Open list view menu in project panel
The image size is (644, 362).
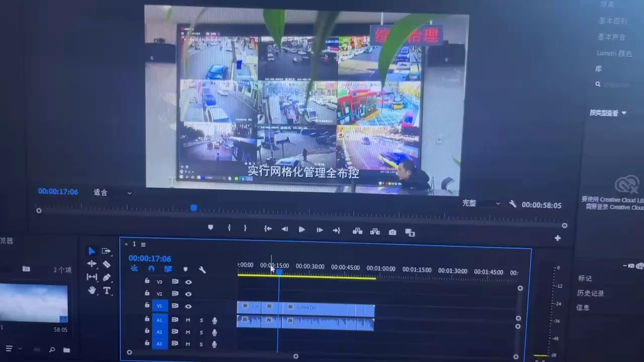click(9, 348)
